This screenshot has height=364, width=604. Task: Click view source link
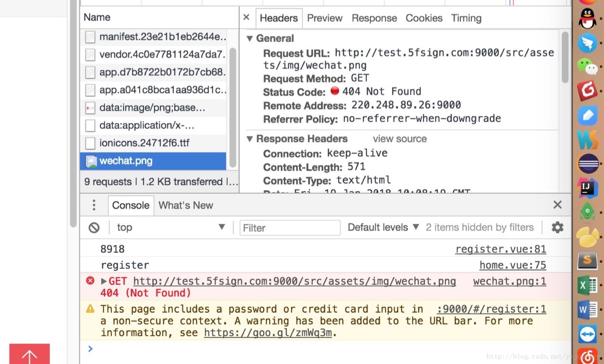[x=400, y=139]
